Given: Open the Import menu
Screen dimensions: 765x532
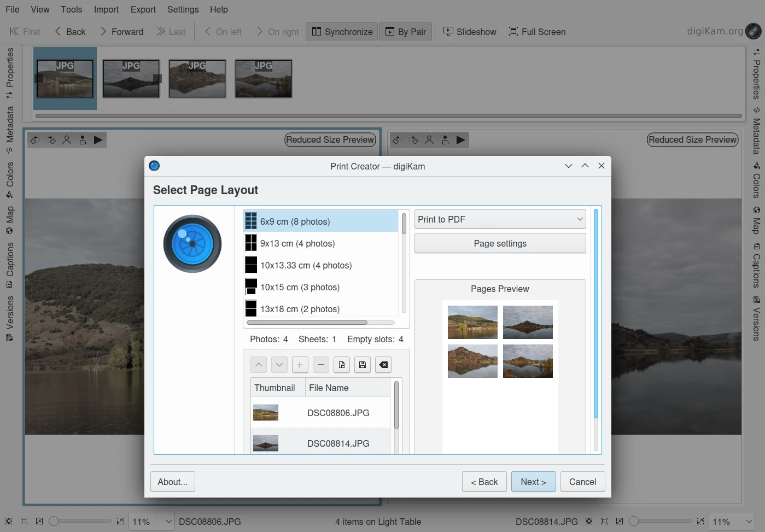Looking at the screenshot, I should [106, 9].
